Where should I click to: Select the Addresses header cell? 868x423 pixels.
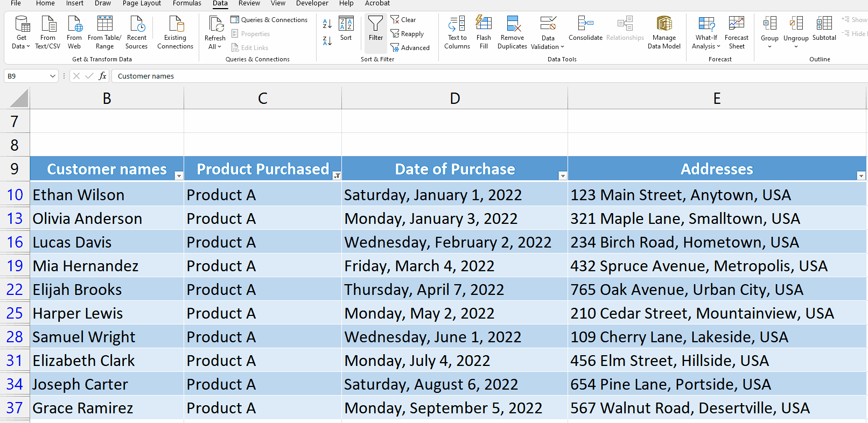(717, 169)
